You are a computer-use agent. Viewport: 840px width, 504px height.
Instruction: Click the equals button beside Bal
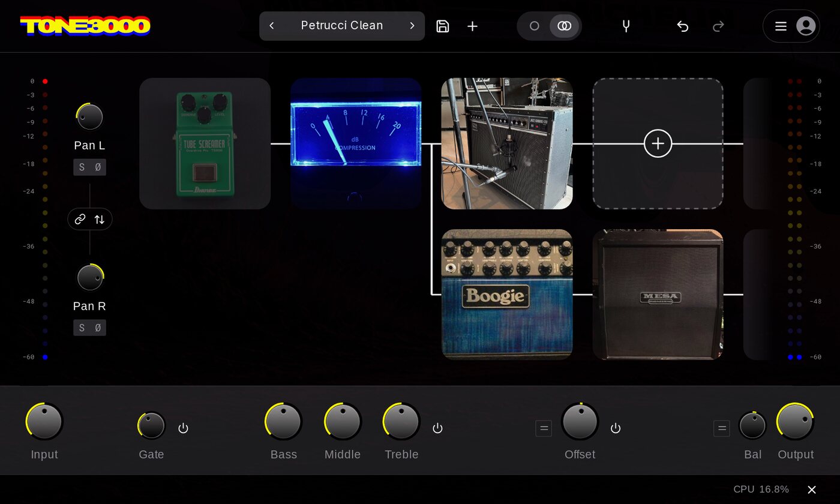click(x=722, y=428)
